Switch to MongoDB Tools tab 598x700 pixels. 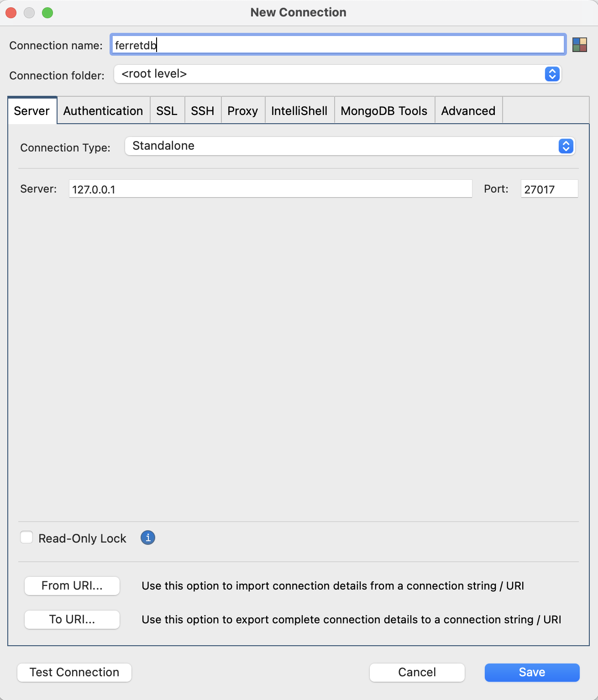(x=384, y=111)
